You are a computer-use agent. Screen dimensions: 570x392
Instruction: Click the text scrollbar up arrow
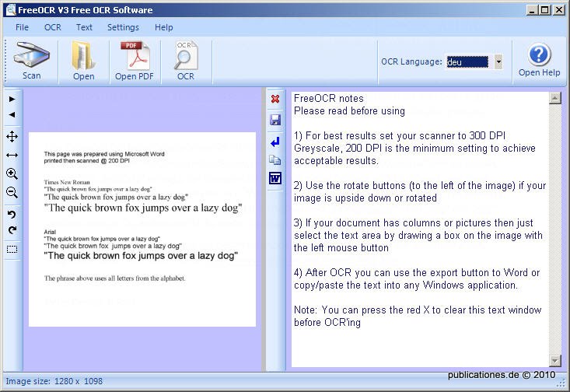[x=554, y=98]
